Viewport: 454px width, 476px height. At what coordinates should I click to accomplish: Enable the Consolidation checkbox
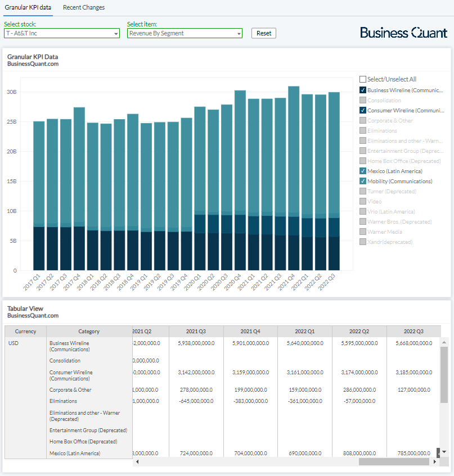362,100
